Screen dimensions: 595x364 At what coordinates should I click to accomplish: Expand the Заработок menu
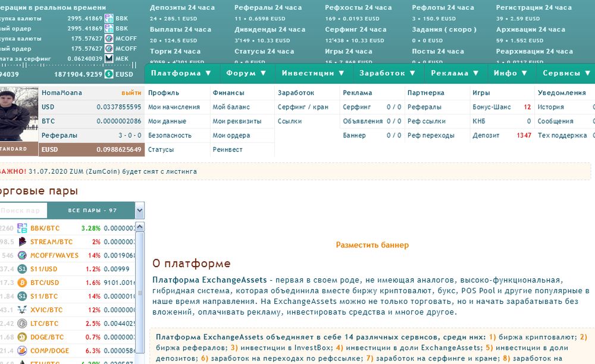click(387, 73)
